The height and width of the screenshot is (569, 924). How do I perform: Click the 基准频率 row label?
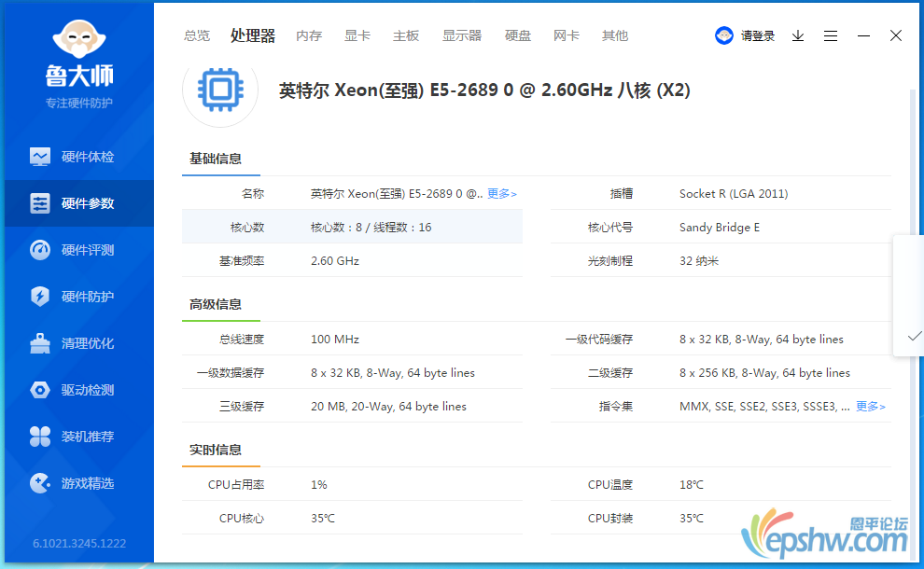(x=242, y=261)
